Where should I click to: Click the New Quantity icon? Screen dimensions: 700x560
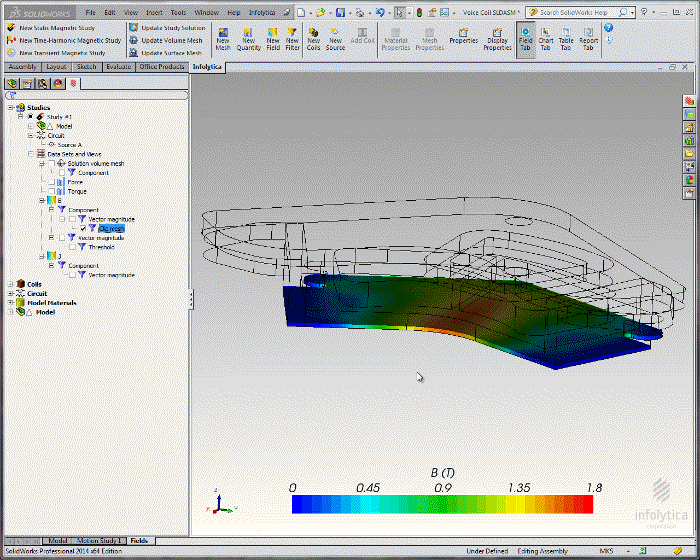pyautogui.click(x=249, y=39)
